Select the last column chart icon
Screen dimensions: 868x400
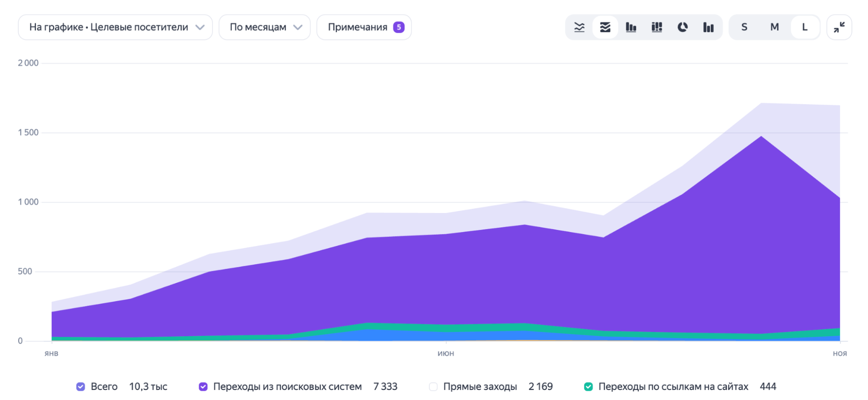point(708,27)
